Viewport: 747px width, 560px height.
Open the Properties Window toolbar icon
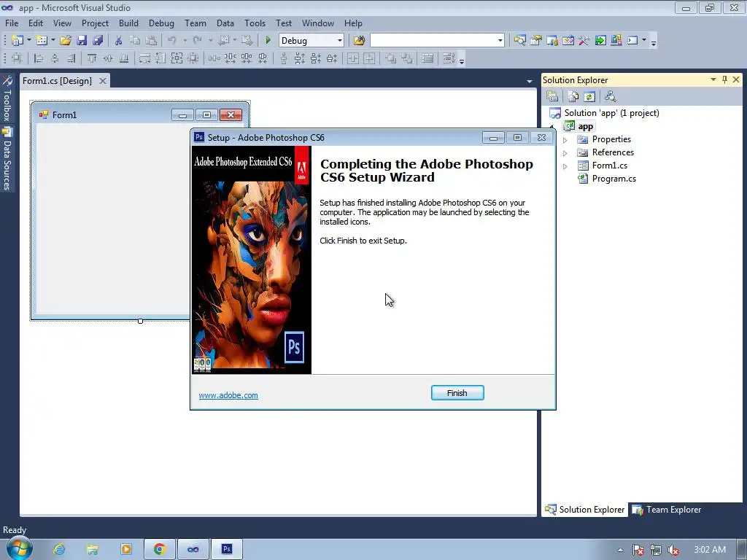click(x=536, y=41)
